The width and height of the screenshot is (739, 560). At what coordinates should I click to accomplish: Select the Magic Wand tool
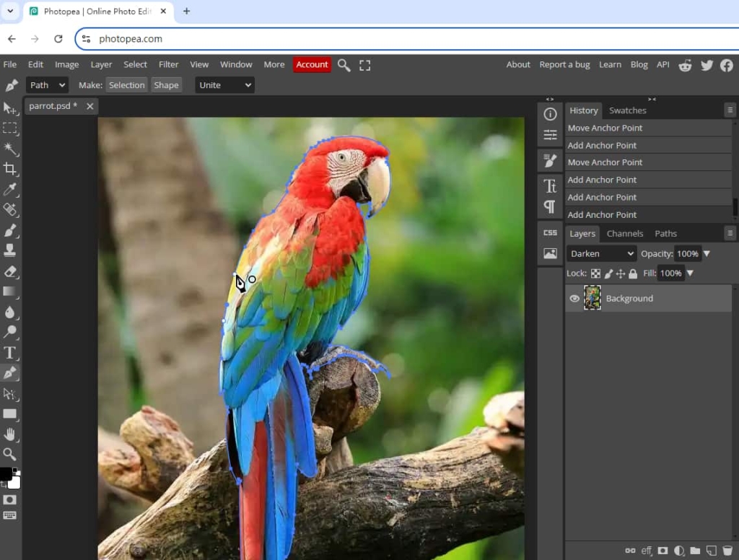point(10,149)
